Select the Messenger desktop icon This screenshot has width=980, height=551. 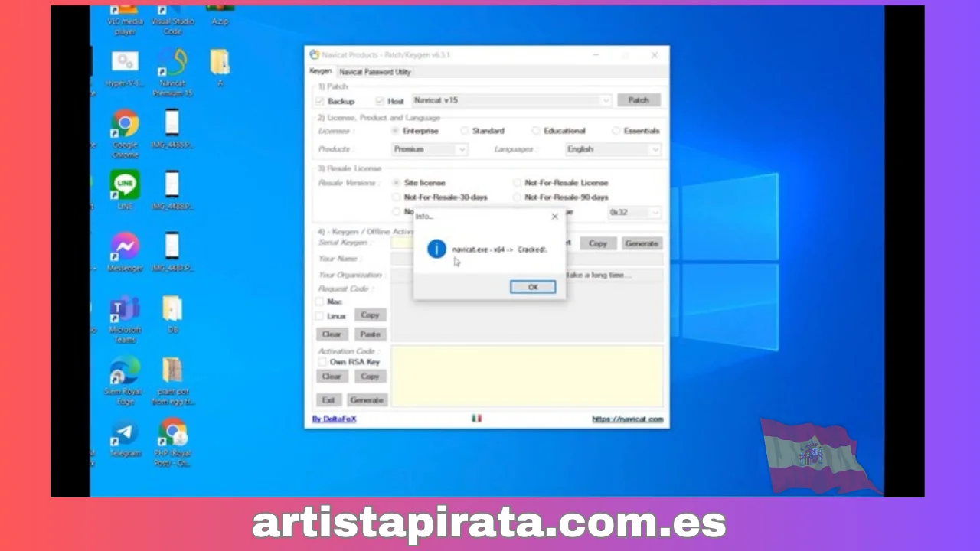point(125,253)
